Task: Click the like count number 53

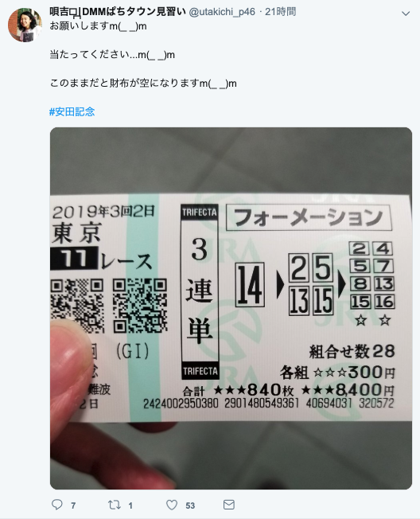Action: click(190, 505)
